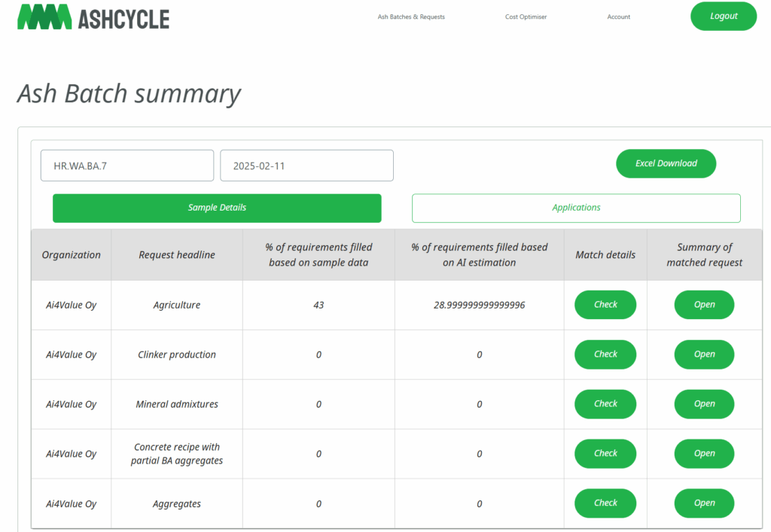Screen dimensions: 771x532
Task: Switch to Applications tab
Action: [x=576, y=208]
